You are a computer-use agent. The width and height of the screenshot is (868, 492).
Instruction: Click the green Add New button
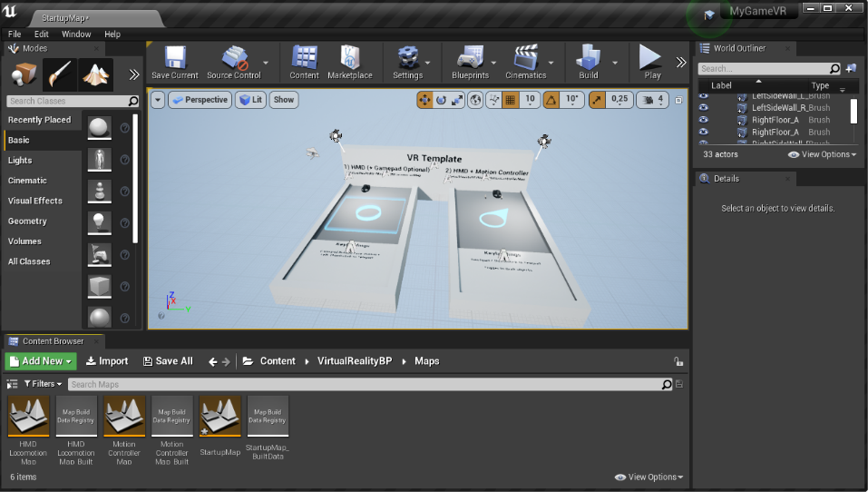pyautogui.click(x=41, y=361)
